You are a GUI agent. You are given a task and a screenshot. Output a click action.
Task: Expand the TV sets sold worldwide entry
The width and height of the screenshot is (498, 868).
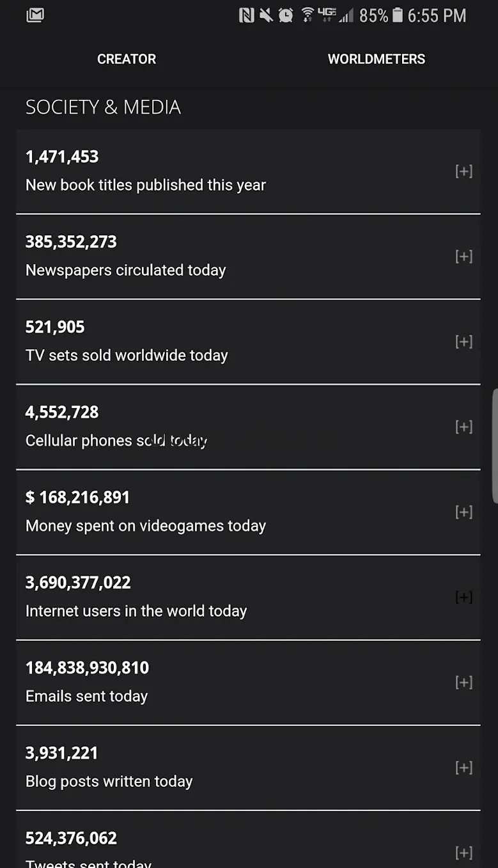click(463, 342)
